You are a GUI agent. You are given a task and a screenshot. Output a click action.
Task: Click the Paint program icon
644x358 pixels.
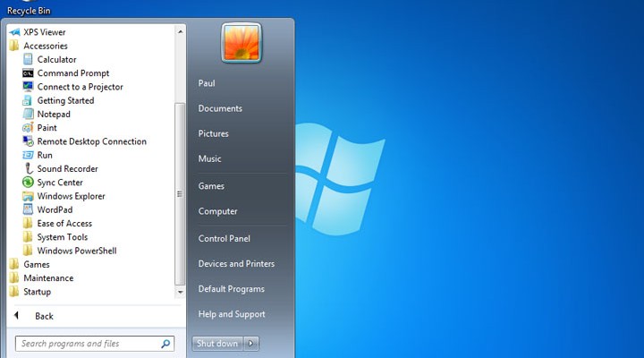tap(28, 128)
